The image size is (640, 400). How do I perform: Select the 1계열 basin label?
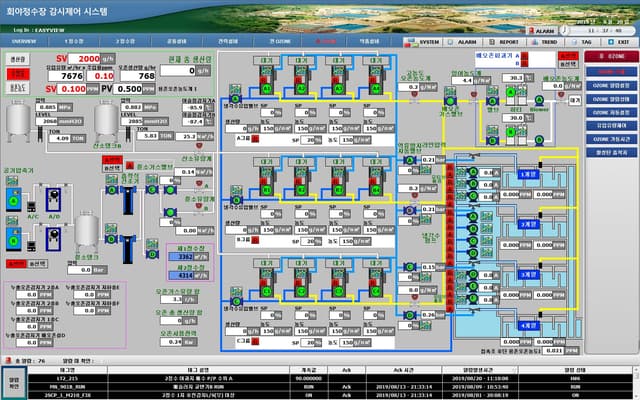point(529,175)
